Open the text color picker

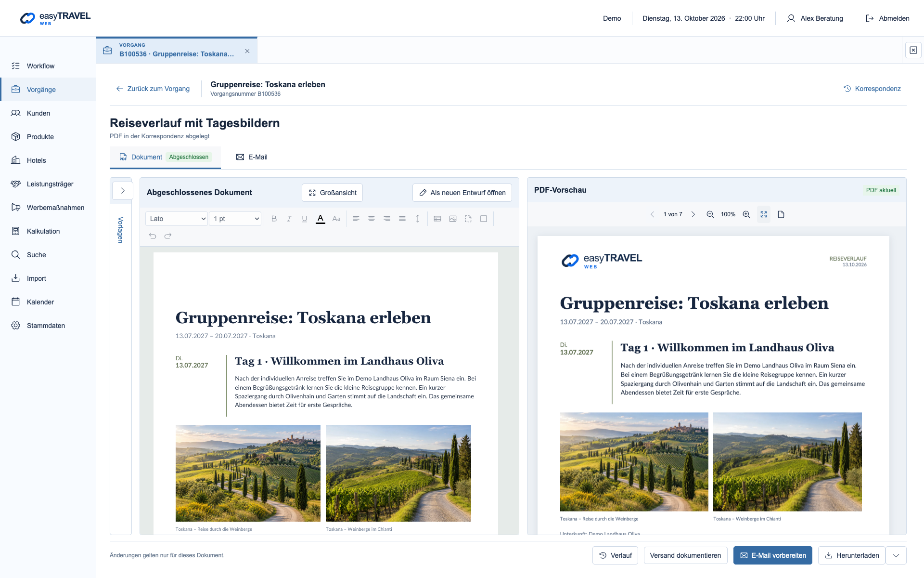click(321, 219)
